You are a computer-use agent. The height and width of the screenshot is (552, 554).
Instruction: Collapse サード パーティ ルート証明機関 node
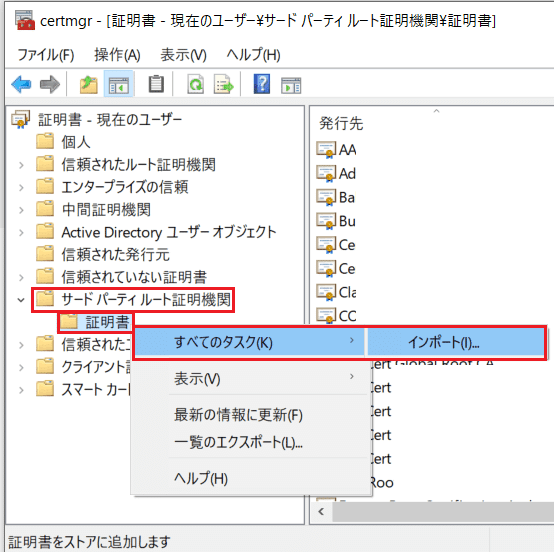[x=21, y=300]
